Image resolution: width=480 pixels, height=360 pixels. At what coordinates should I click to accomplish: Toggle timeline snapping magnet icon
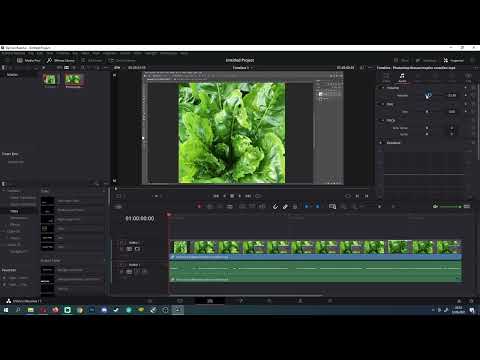click(275, 207)
